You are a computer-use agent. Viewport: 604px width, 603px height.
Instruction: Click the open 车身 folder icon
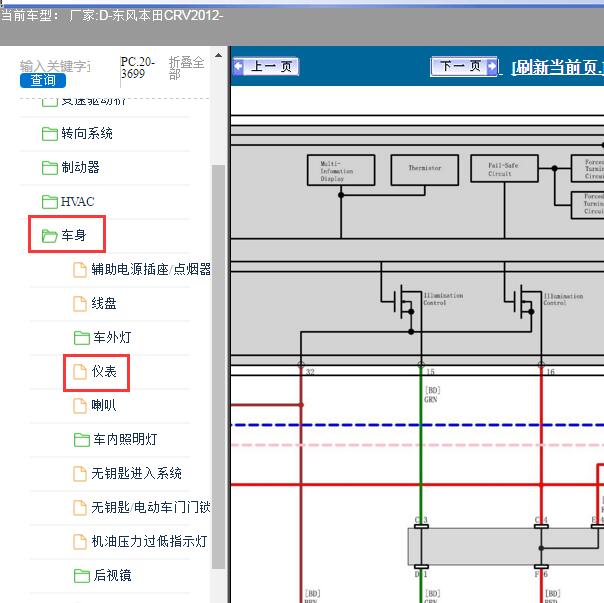pos(50,236)
